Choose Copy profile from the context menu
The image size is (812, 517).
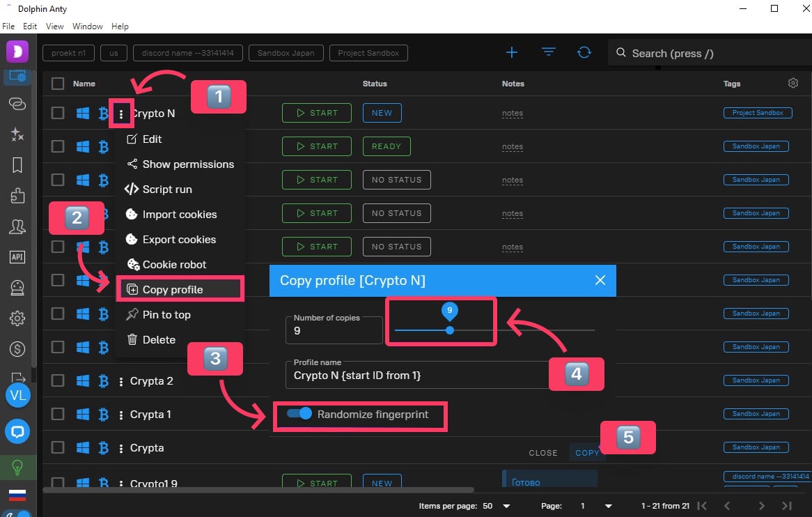coord(180,290)
